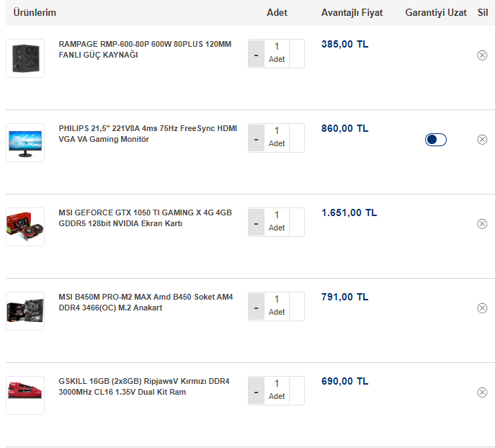Remove the GSKILL RAM from cart

[x=482, y=393]
